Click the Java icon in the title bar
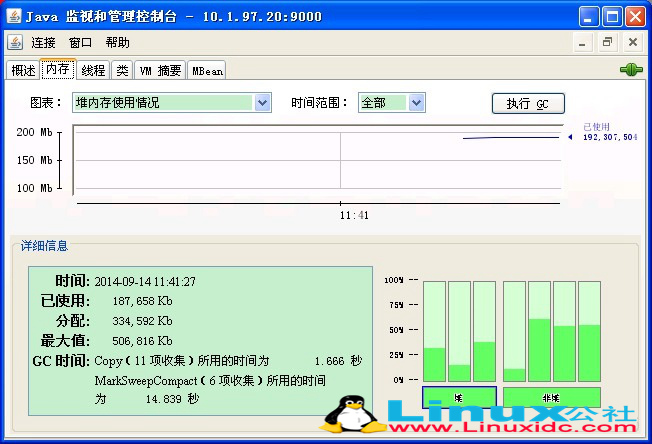The image size is (652, 444). 14,16
